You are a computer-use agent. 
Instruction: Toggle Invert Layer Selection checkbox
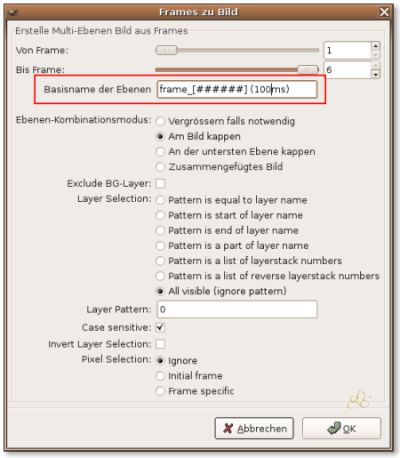pyautogui.click(x=160, y=344)
